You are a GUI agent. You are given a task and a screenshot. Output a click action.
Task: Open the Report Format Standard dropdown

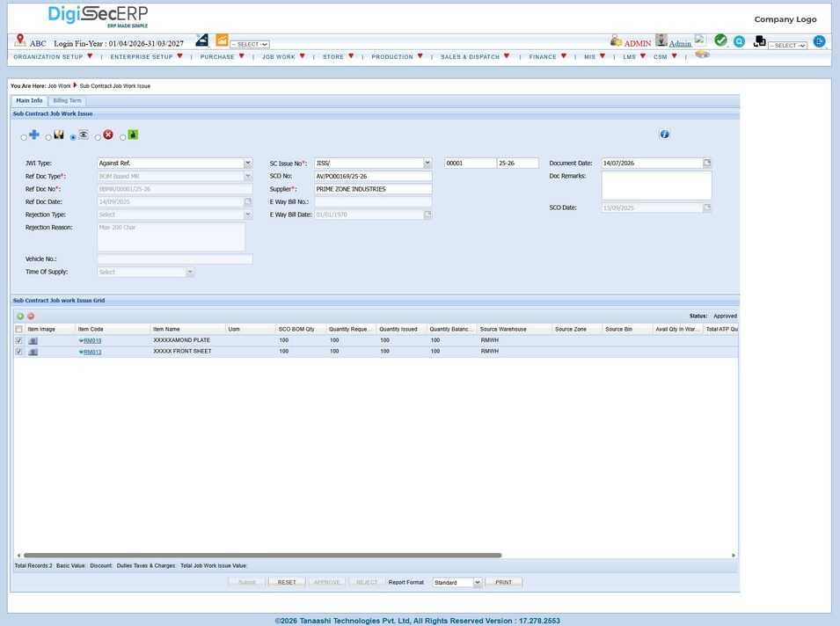[x=478, y=582]
